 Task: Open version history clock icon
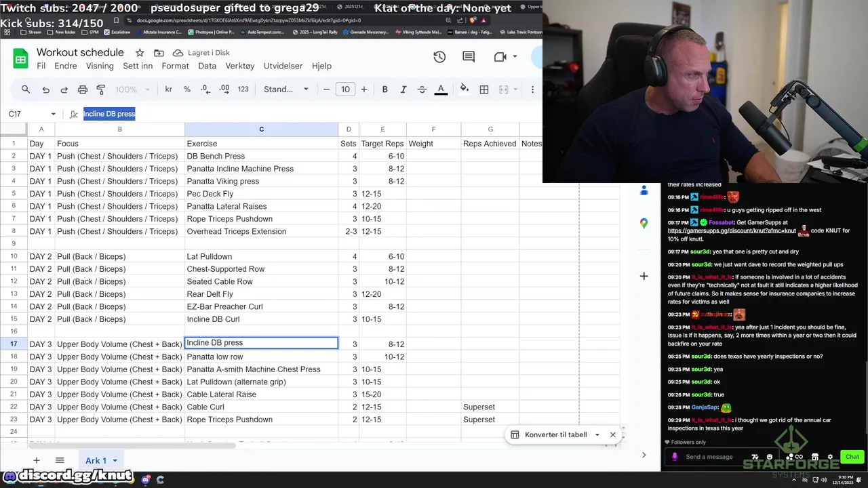click(x=439, y=57)
